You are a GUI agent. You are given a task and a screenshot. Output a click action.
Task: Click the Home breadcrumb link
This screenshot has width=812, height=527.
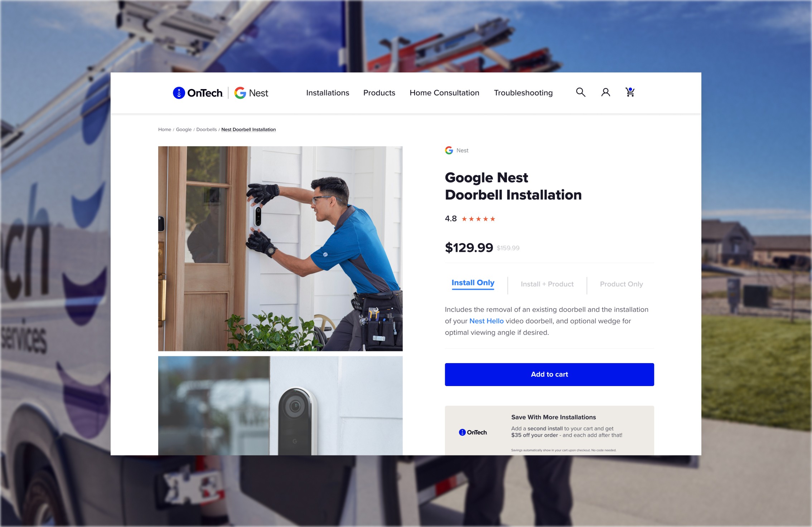pyautogui.click(x=164, y=130)
